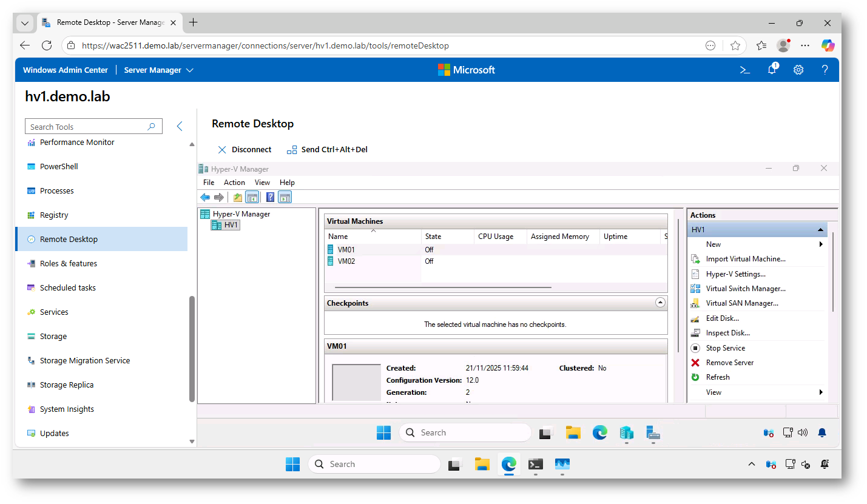Open the Server Manager dropdown

158,70
